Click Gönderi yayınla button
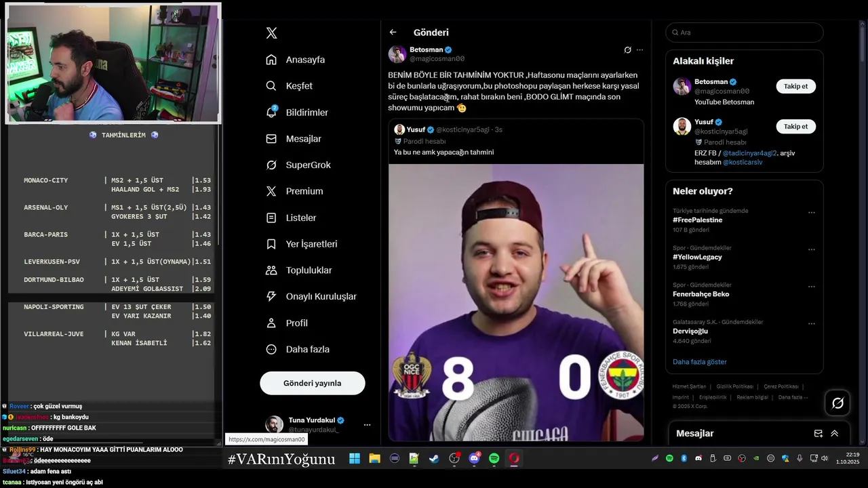Image resolution: width=868 pixels, height=488 pixels. tap(313, 383)
